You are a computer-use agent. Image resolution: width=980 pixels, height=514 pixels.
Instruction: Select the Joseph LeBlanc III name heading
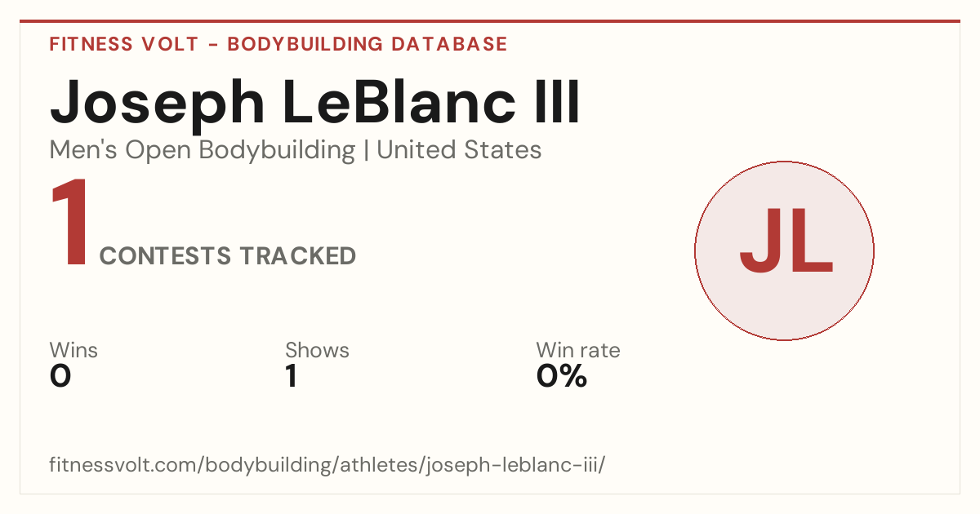tap(315, 104)
